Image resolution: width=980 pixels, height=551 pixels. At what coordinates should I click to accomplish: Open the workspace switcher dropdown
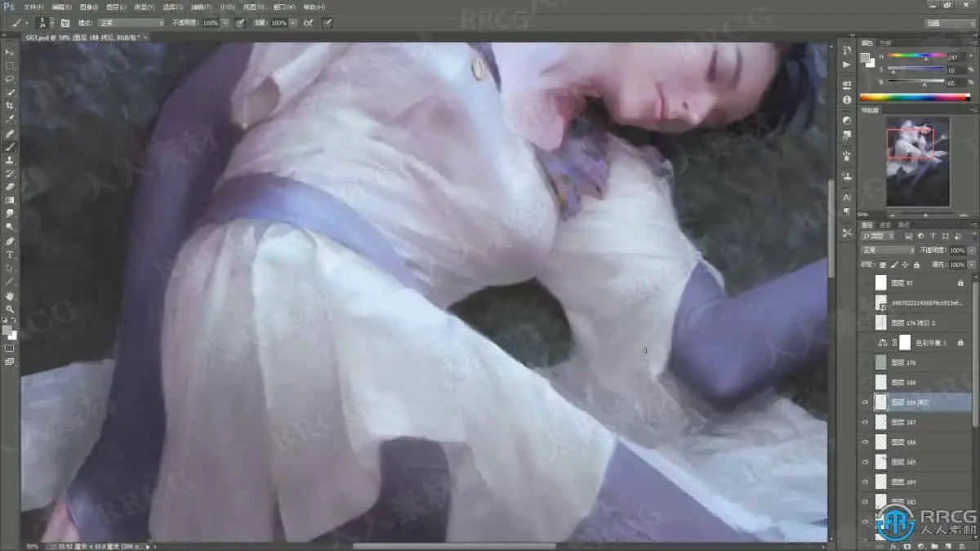tap(949, 23)
